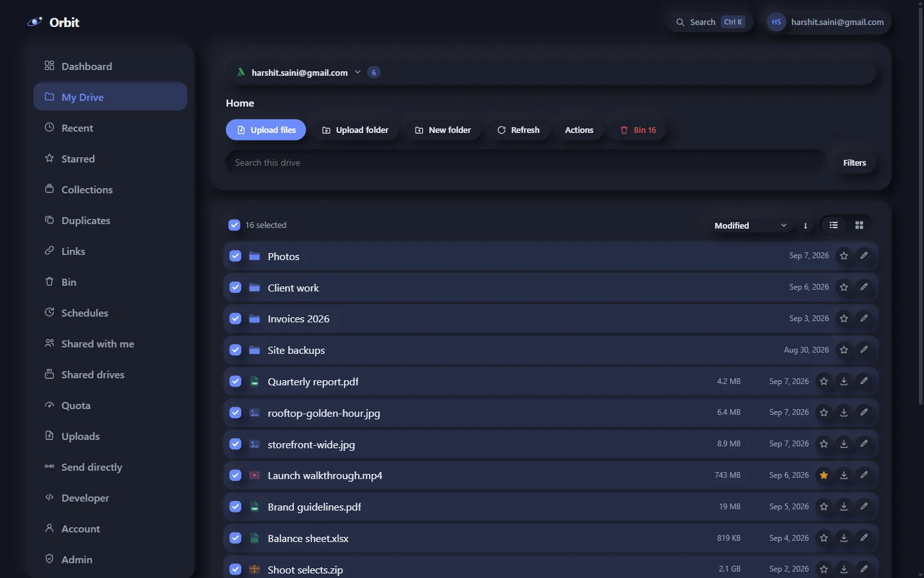Unstar Launch walkthrough.mp4
924x578 pixels.
coord(824,475)
